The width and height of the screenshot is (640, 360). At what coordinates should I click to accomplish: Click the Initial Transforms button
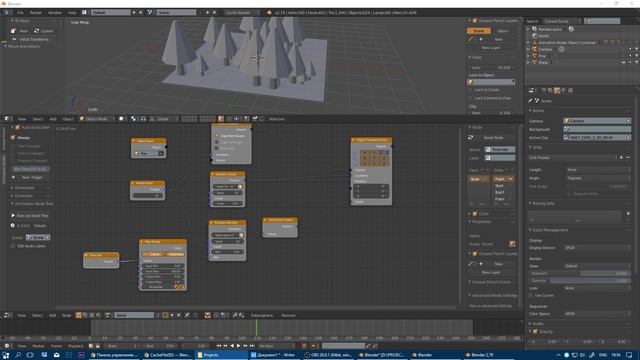31,39
